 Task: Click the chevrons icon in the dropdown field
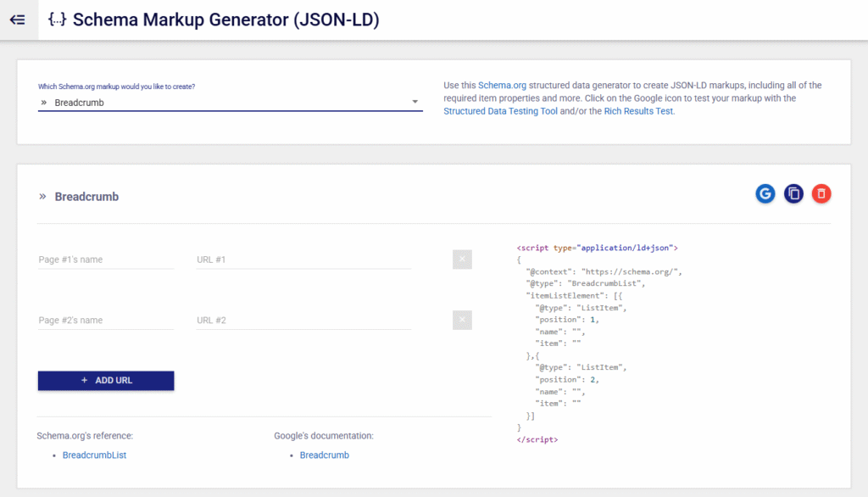point(44,103)
